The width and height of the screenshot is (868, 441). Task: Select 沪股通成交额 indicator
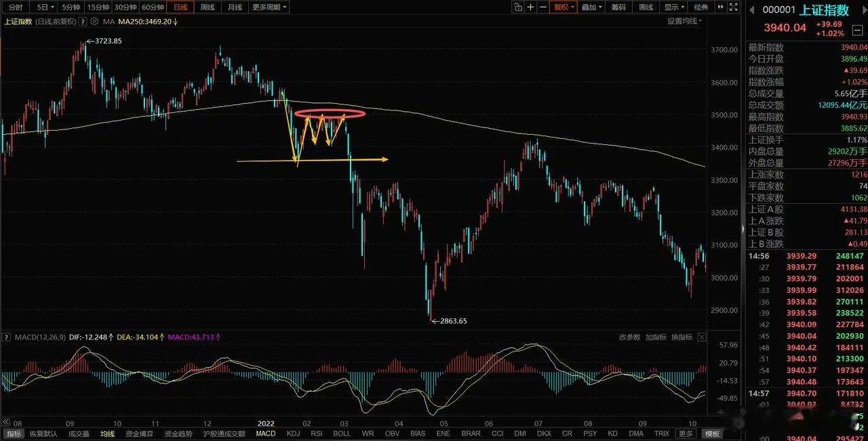coord(224,434)
